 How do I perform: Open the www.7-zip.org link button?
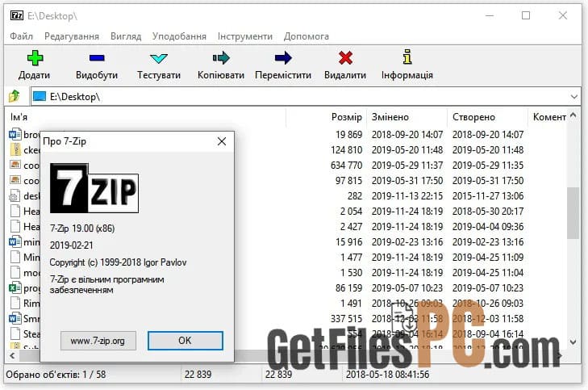(x=98, y=341)
